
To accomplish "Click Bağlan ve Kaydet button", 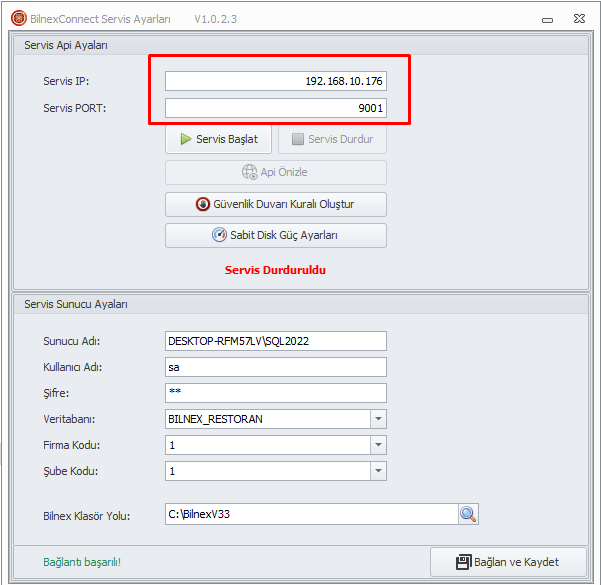I will 508,562.
